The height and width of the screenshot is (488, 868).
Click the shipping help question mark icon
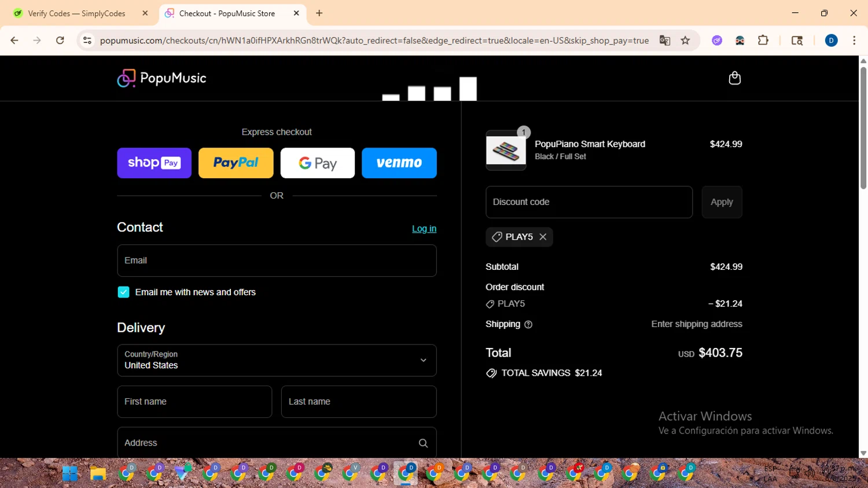coord(528,325)
